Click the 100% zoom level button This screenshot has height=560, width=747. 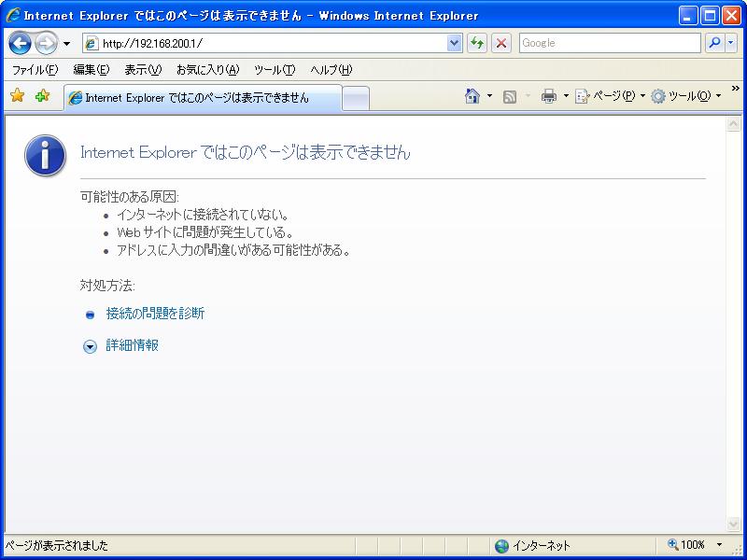(x=686, y=545)
